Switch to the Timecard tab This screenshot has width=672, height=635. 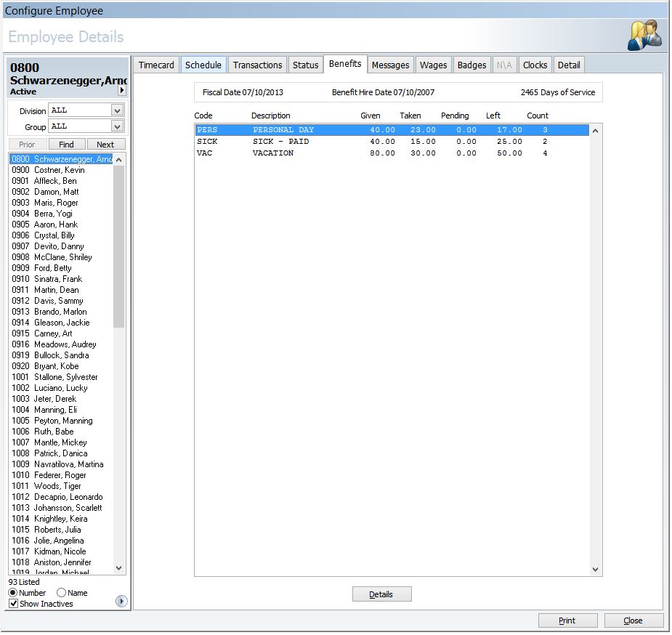(156, 65)
